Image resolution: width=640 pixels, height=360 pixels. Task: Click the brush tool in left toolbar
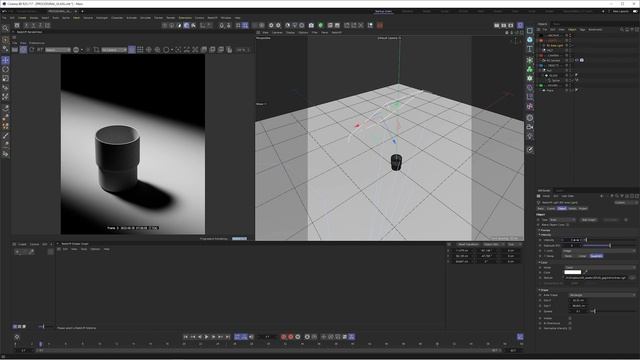(x=5, y=136)
